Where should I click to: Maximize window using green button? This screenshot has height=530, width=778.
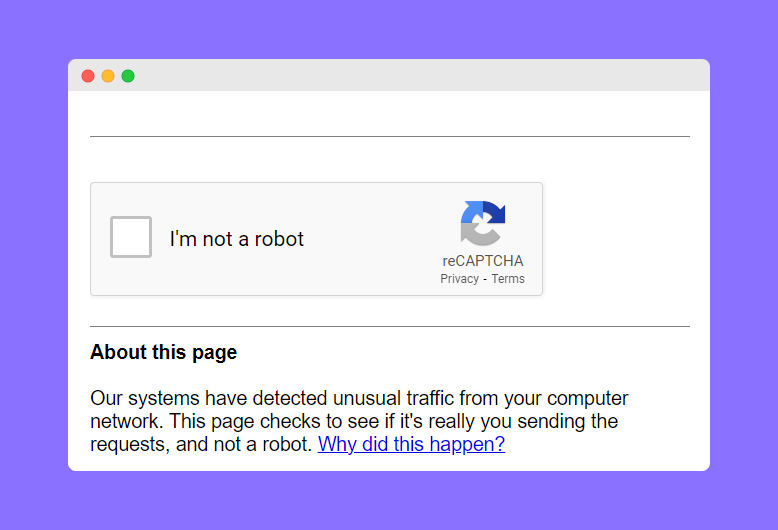128,76
